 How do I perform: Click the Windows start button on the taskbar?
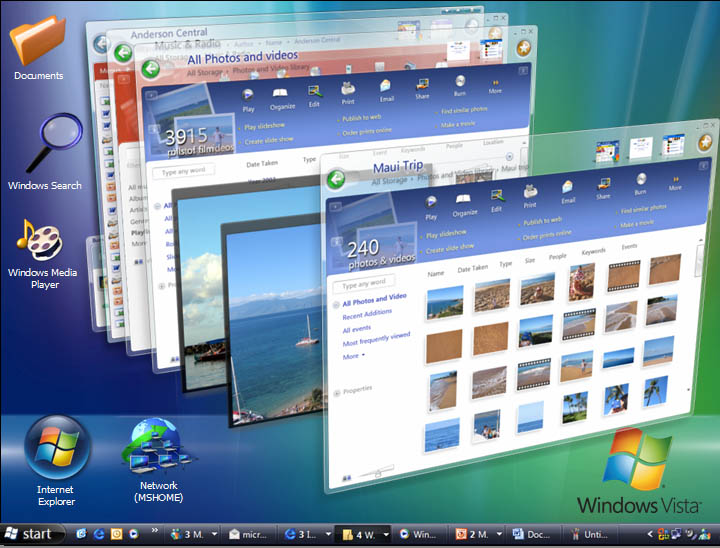point(28,534)
